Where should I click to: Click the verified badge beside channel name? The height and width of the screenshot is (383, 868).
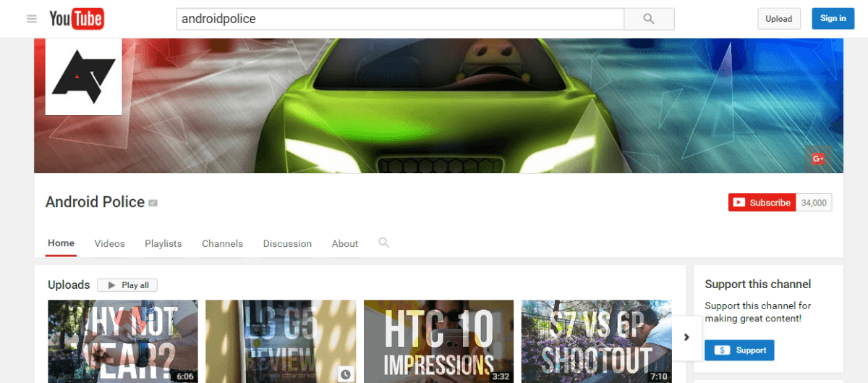(x=153, y=203)
